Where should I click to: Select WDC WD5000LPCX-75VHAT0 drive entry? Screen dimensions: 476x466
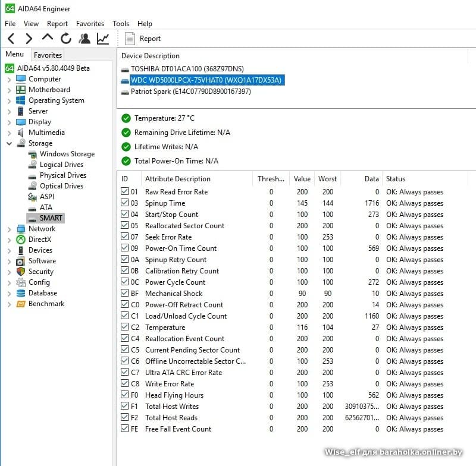[206, 80]
